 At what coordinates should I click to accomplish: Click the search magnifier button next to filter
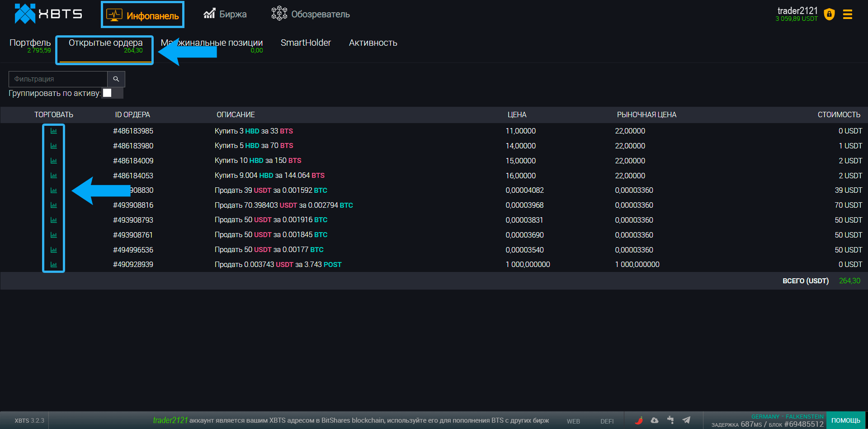point(116,79)
